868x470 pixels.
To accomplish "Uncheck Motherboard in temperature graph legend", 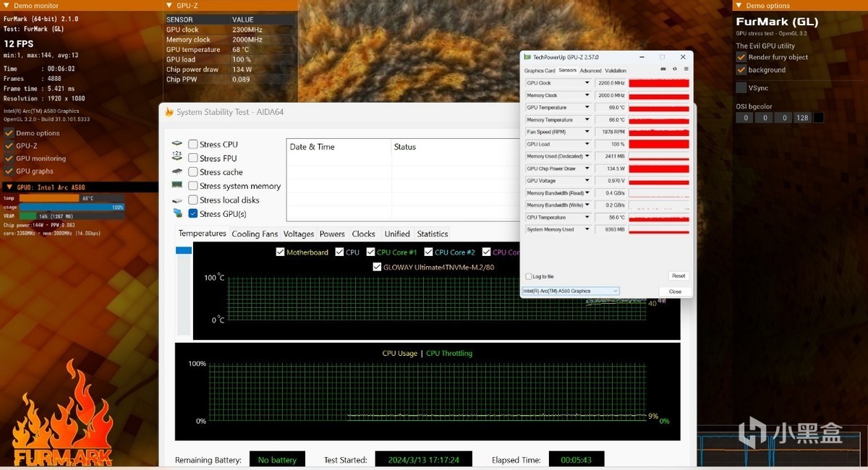I will [x=281, y=252].
